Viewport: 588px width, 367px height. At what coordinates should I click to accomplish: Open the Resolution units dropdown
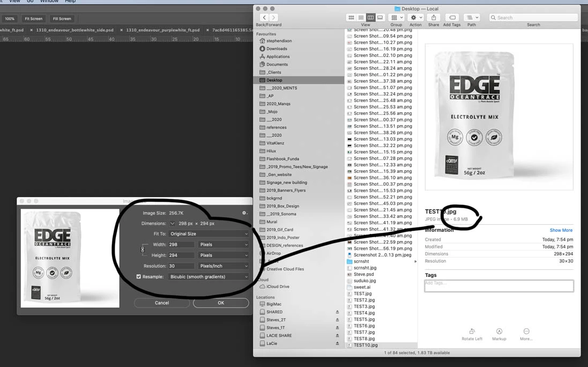(224, 266)
